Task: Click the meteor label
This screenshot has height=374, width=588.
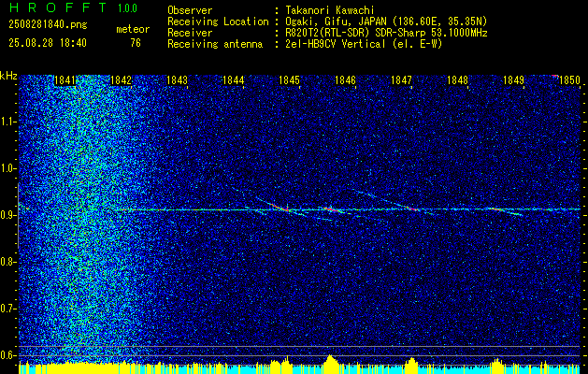Action: [133, 29]
